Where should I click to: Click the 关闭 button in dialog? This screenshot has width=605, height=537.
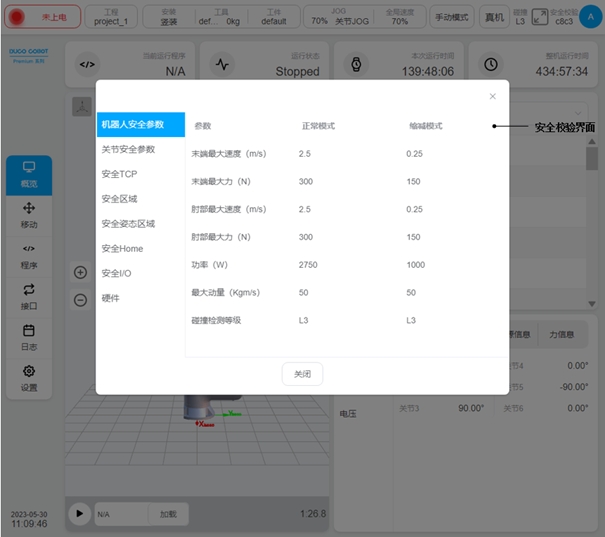[302, 374]
